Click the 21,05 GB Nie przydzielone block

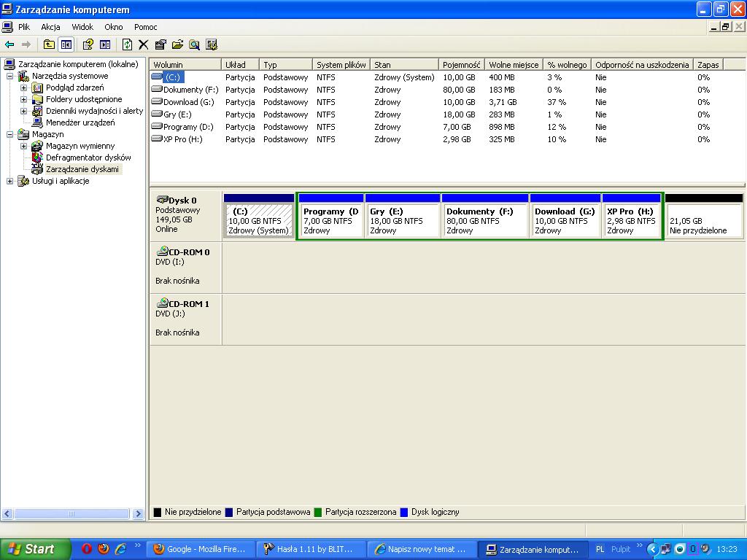(704, 216)
